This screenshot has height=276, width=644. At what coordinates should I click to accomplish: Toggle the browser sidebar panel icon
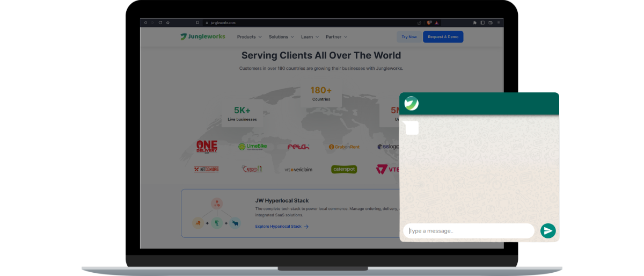tap(482, 23)
